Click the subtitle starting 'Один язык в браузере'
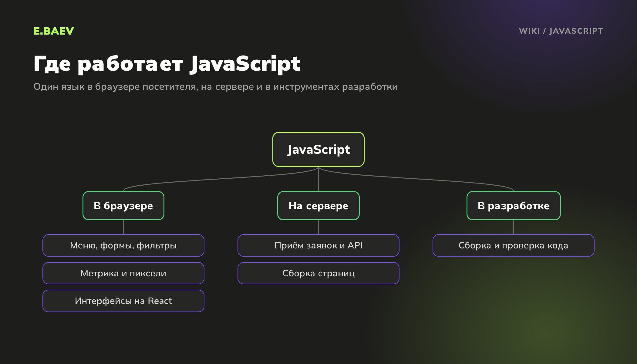 215,87
